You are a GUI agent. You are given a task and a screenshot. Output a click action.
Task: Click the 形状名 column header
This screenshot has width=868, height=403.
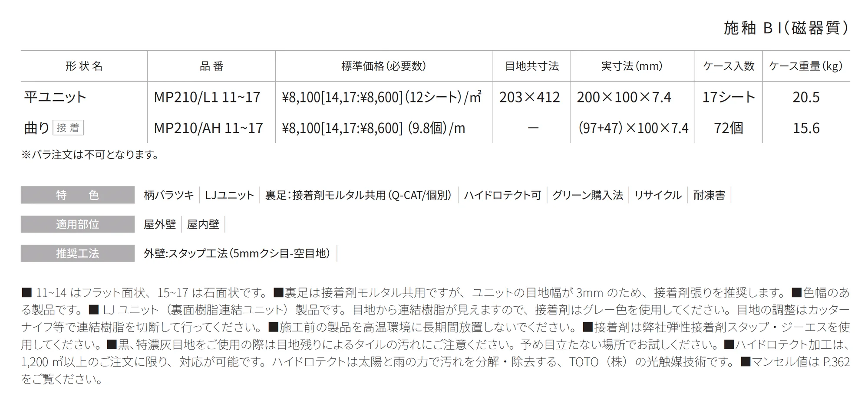coord(84,66)
